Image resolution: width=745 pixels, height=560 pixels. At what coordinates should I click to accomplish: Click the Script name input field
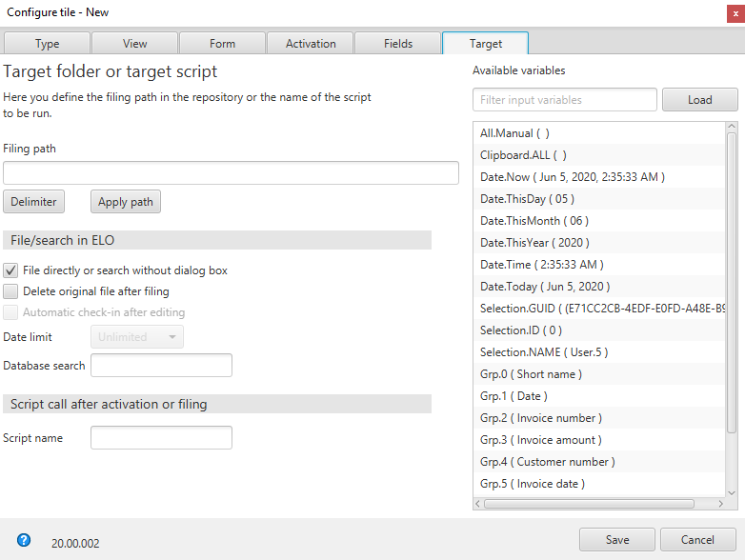[x=161, y=437]
